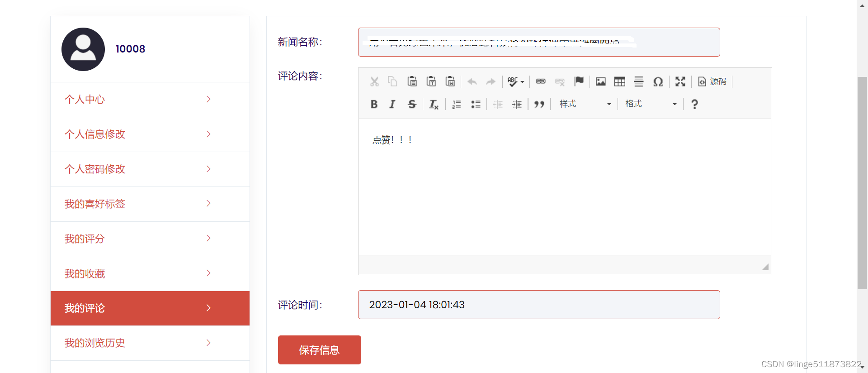Click the page vertical scrollbar thumb
Image resolution: width=868 pixels, height=373 pixels.
click(x=862, y=183)
